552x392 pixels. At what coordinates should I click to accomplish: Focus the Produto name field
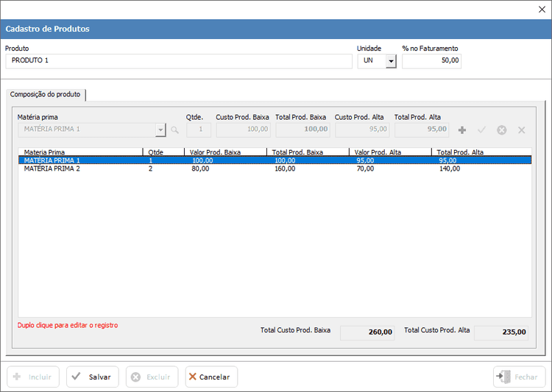[x=179, y=61]
